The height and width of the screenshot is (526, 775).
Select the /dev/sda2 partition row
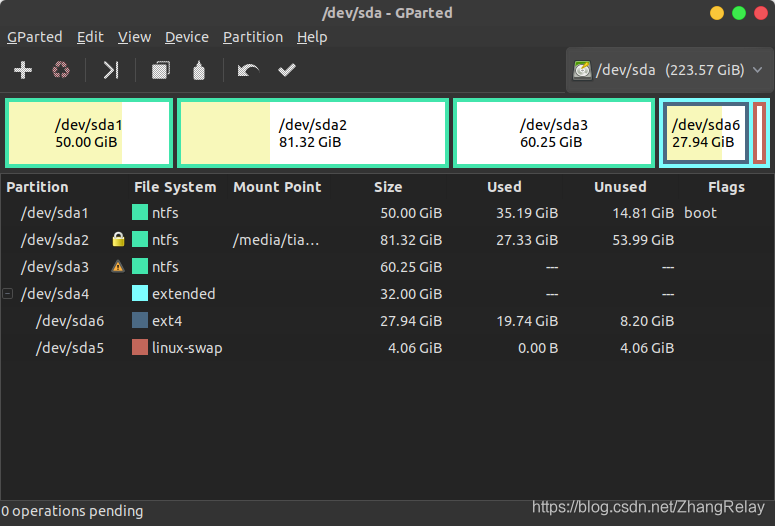[x=387, y=240]
